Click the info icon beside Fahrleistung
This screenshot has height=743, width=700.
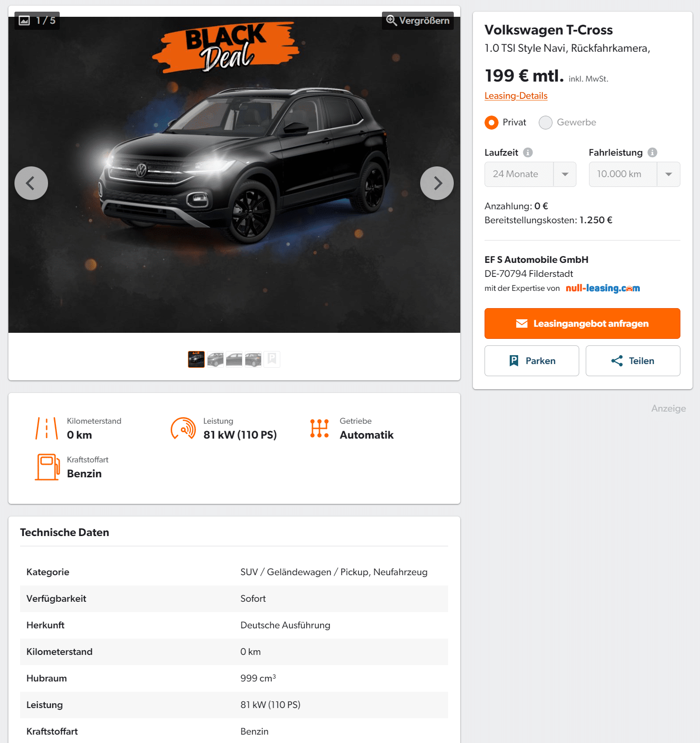[652, 152]
